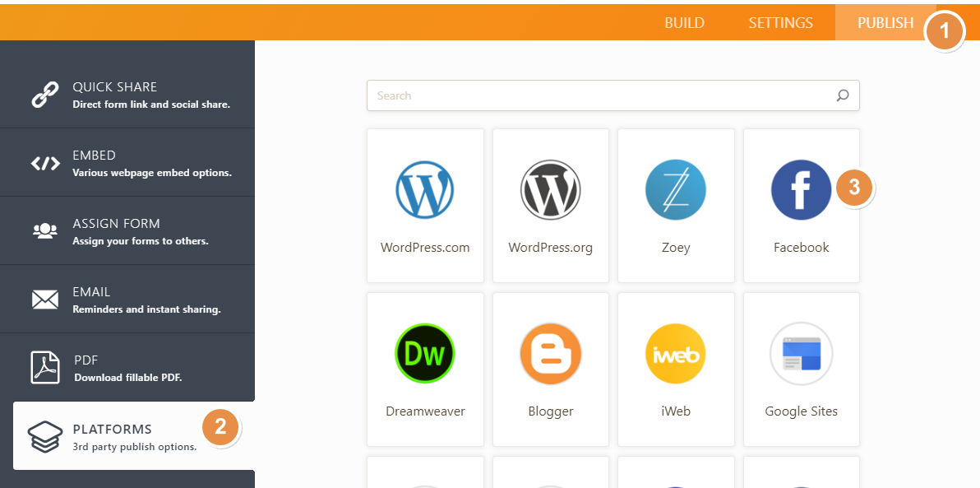Open Quick Share sidebar option

(x=127, y=95)
